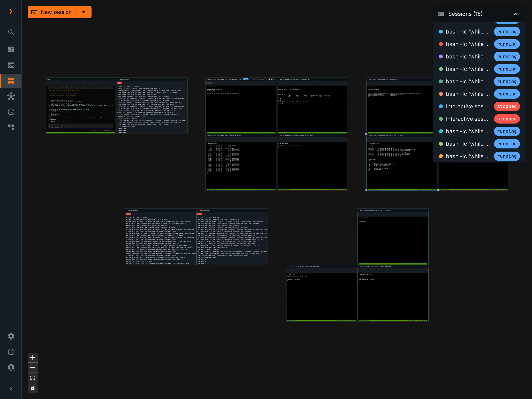Expand sidebar with the bottom chevron
This screenshot has width=532, height=399.
point(11,388)
